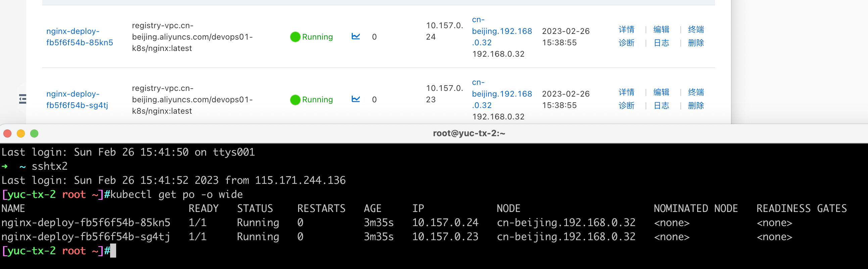
Task: Click the terminal prompt cursor line
Action: click(113, 251)
